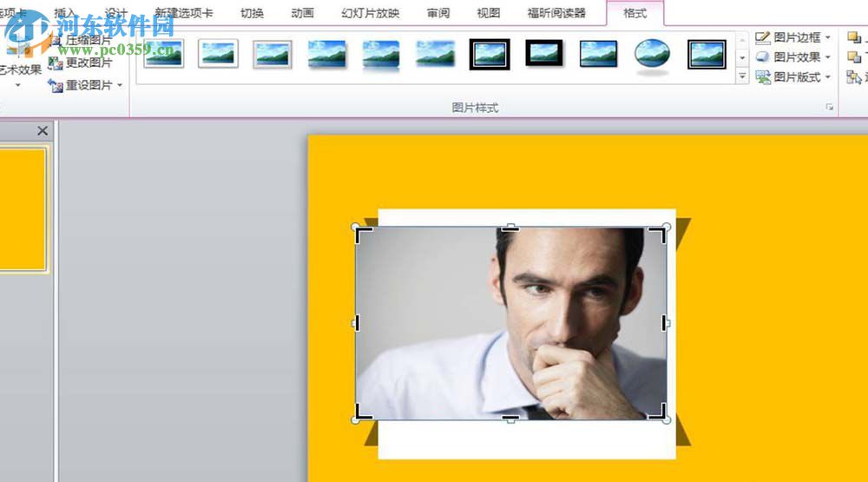Switch to the 新建选项卡 tab
Screen dimensions: 868x482
pos(184,13)
